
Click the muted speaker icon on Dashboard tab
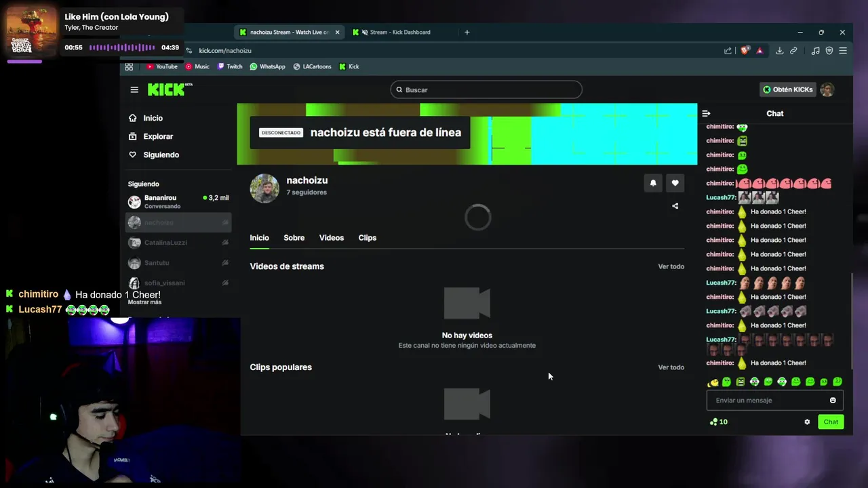pos(365,32)
